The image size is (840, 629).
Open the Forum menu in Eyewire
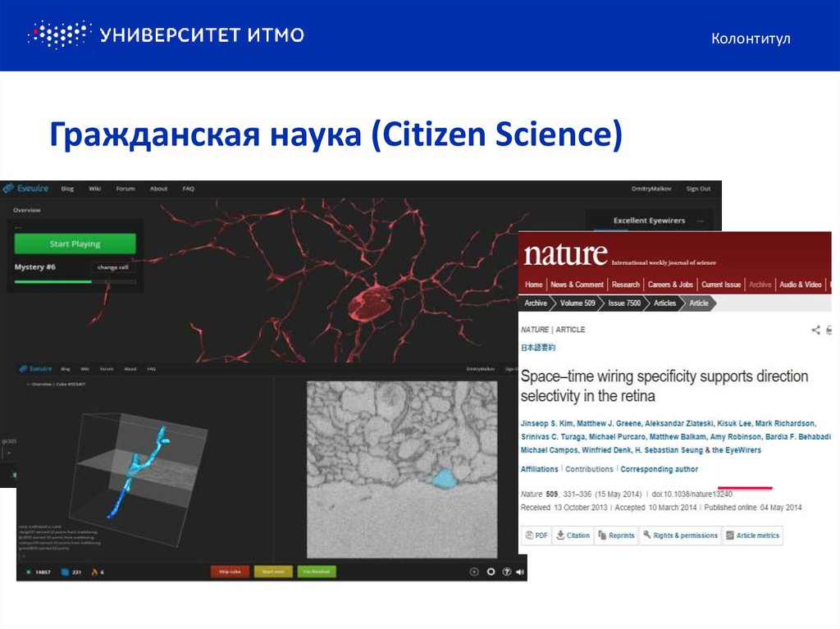click(x=125, y=188)
